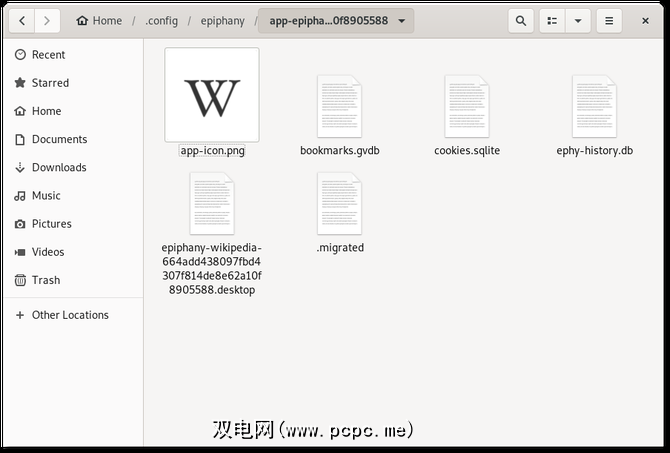Select the .migrated file icon
The image size is (670, 453).
pos(340,203)
